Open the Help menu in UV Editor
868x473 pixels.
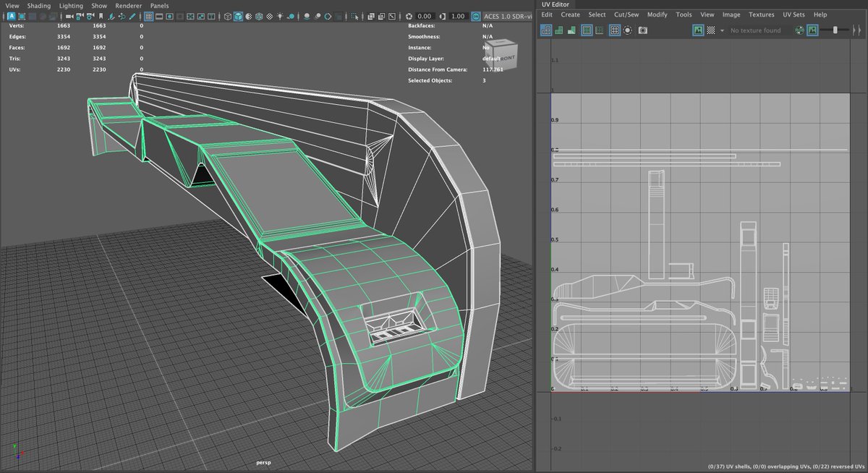(820, 14)
